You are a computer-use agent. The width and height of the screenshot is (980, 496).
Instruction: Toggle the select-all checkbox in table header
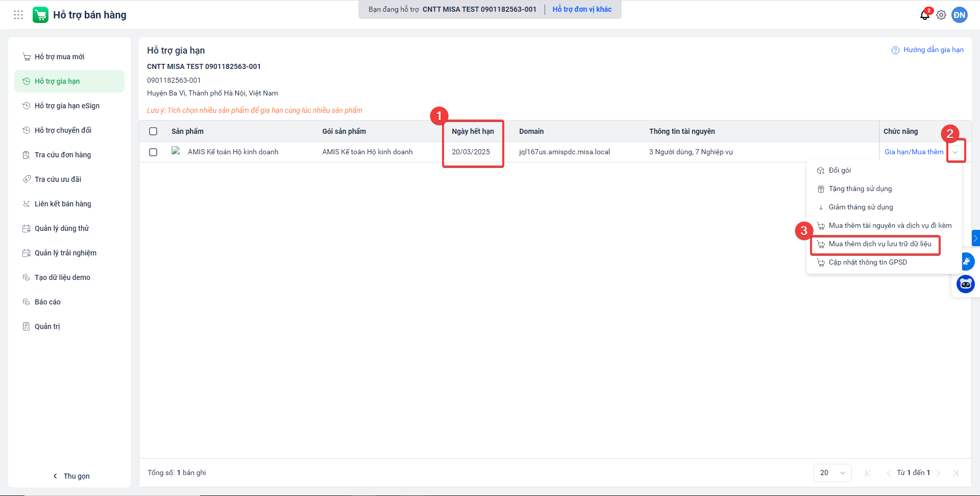[x=153, y=131]
